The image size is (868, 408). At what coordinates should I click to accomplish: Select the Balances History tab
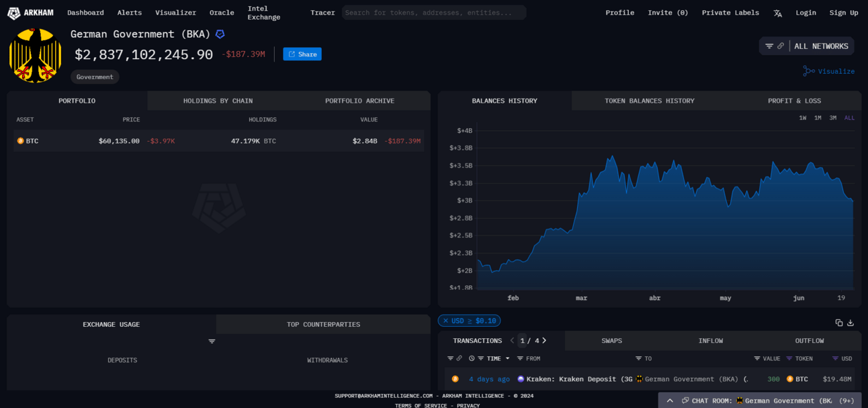(x=505, y=101)
